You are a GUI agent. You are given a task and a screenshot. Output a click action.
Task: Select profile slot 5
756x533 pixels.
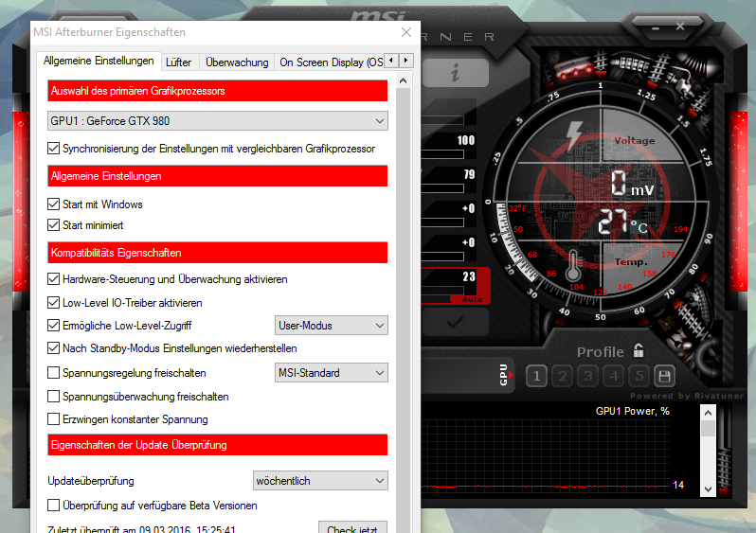click(639, 377)
